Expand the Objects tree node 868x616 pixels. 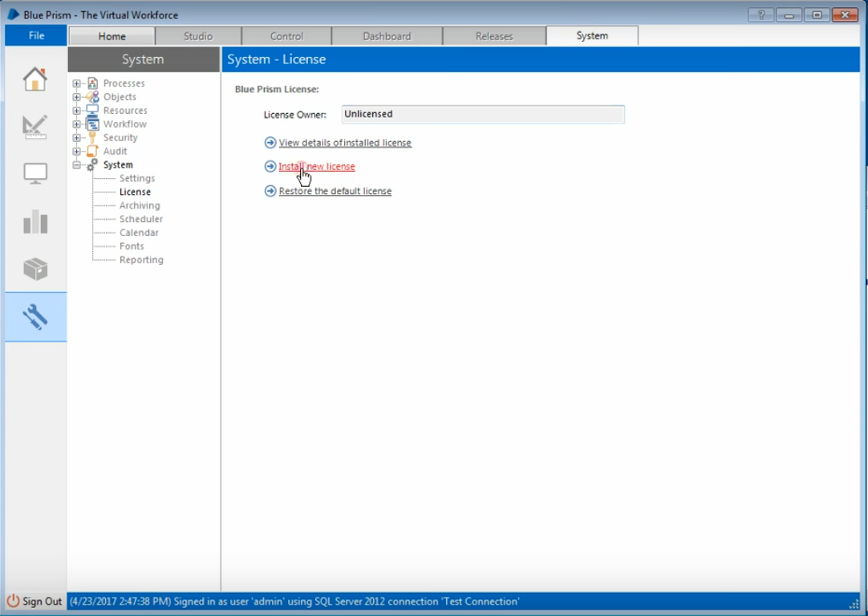(76, 97)
